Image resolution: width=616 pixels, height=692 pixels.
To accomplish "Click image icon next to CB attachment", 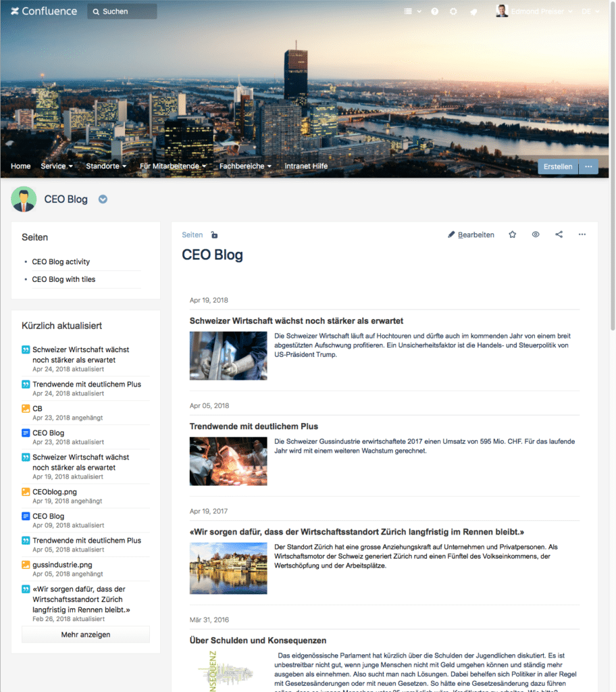I will coord(26,408).
